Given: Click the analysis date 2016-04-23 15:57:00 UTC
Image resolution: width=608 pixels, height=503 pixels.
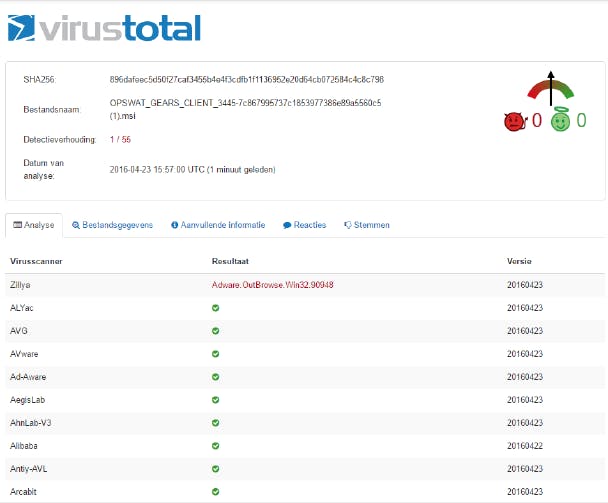Looking at the screenshot, I should point(192,169).
